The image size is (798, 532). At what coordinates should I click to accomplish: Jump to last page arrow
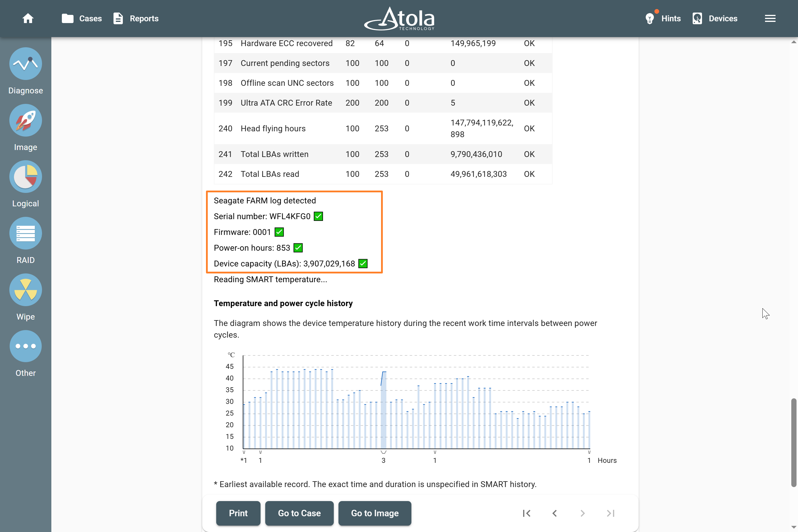[610, 513]
